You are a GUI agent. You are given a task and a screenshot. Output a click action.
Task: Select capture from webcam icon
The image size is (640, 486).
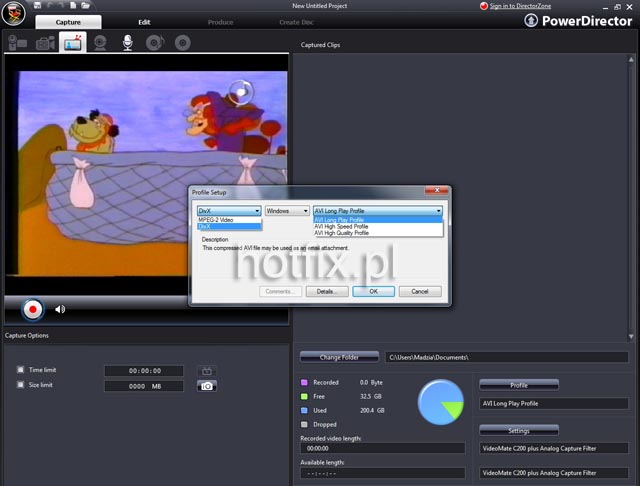[x=100, y=43]
